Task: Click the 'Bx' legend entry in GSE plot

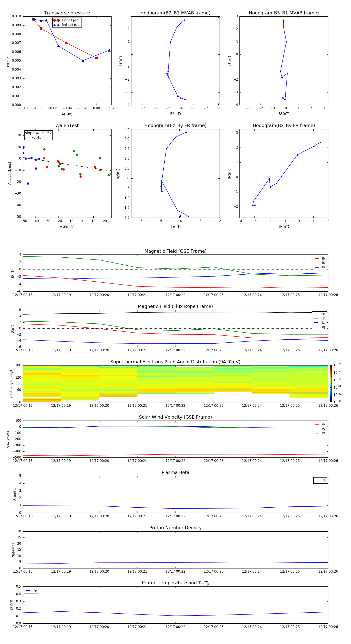Action: tap(320, 259)
